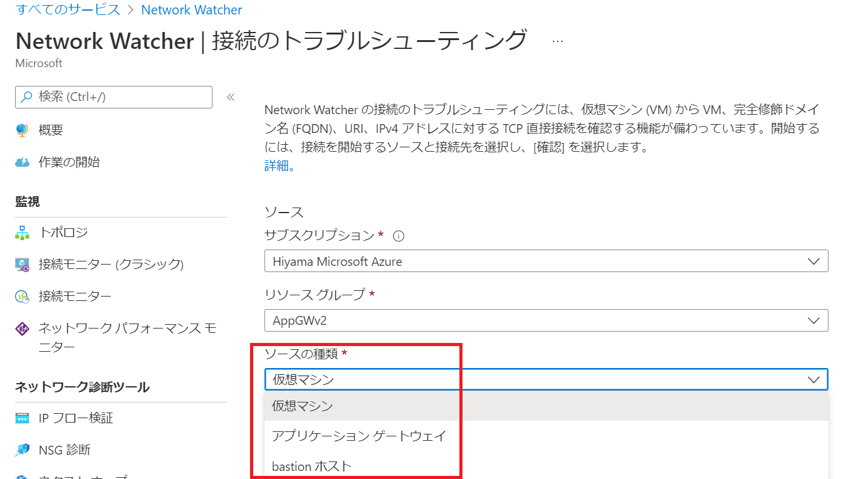Select 仮想マシン option in the list
Image resolution: width=868 pixels, height=479 pixels.
(x=546, y=406)
